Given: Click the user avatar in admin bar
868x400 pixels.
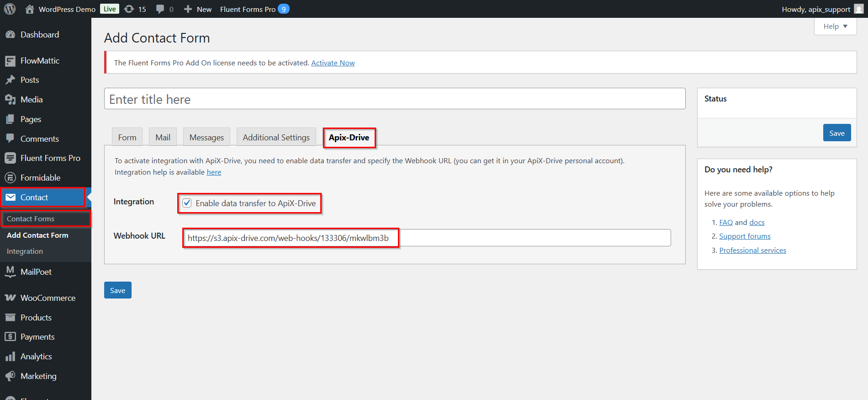Looking at the screenshot, I should point(859,9).
